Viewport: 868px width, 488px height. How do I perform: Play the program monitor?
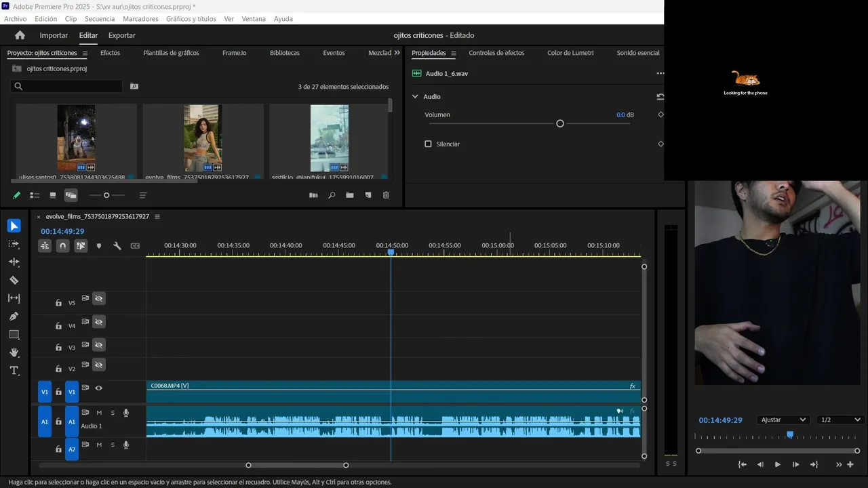coord(778,464)
